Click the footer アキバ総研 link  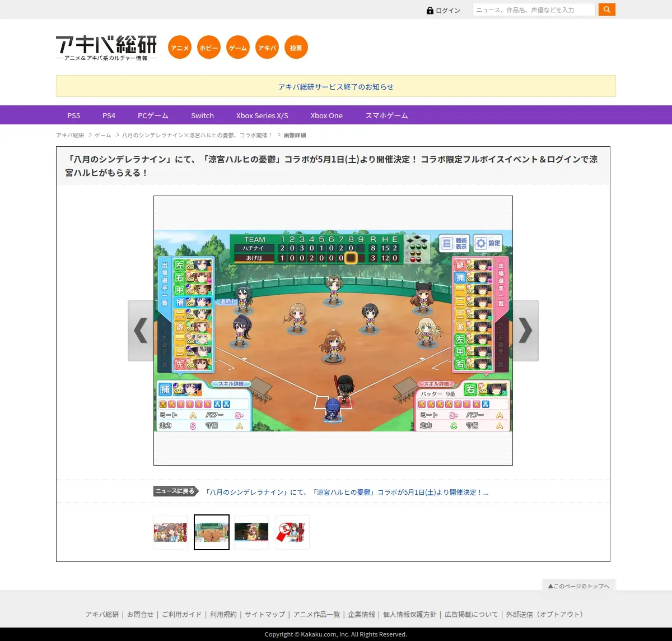102,614
